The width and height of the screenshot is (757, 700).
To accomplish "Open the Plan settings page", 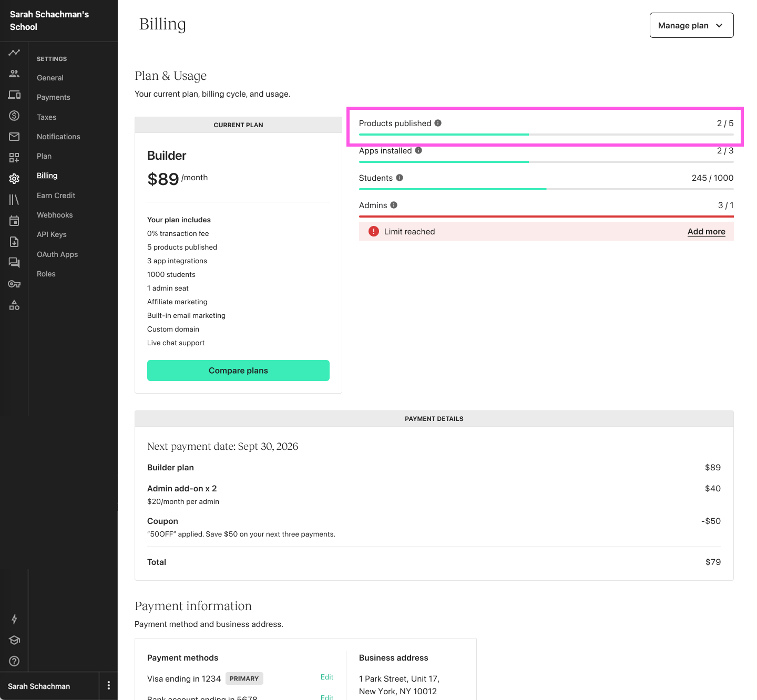I will 44,156.
